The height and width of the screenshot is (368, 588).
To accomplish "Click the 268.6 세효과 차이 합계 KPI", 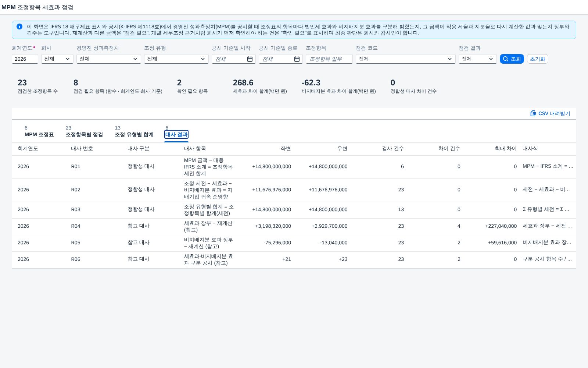I will coord(260,86).
